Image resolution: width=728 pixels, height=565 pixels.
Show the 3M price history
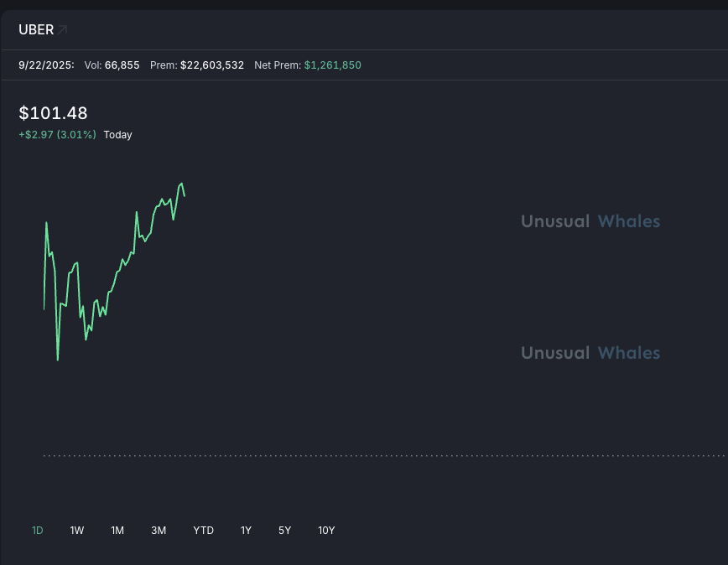pos(159,531)
